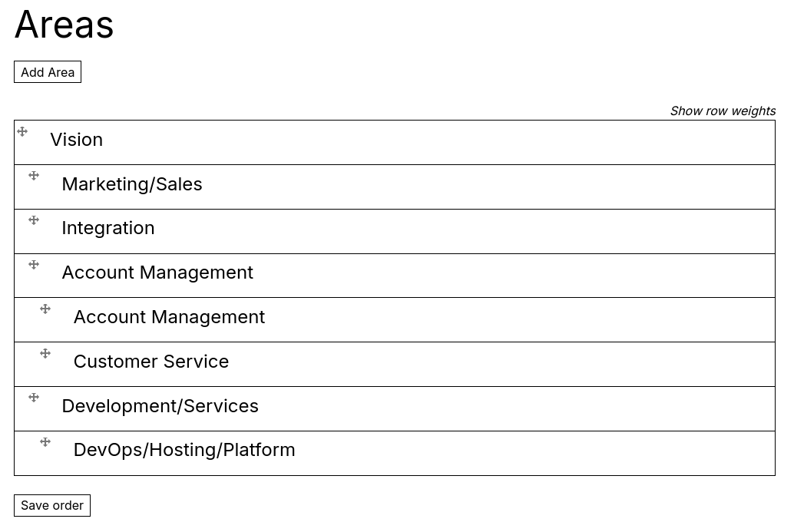Image resolution: width=794 pixels, height=532 pixels.
Task: Click the move handle for Marketing/Sales
Action: coord(34,176)
